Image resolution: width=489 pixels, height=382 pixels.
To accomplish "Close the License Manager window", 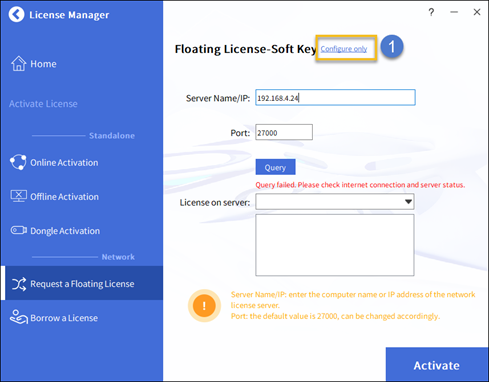I will [x=477, y=12].
